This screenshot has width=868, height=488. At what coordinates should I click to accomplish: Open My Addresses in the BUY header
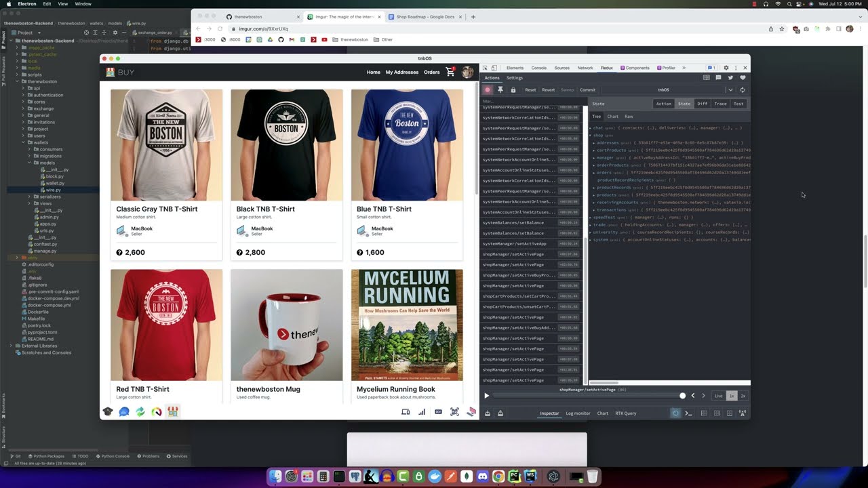(402, 72)
